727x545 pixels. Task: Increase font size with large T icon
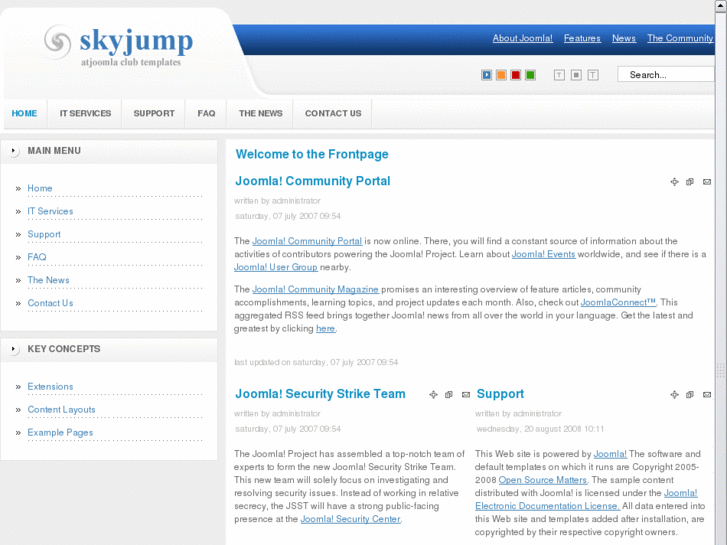[x=593, y=75]
